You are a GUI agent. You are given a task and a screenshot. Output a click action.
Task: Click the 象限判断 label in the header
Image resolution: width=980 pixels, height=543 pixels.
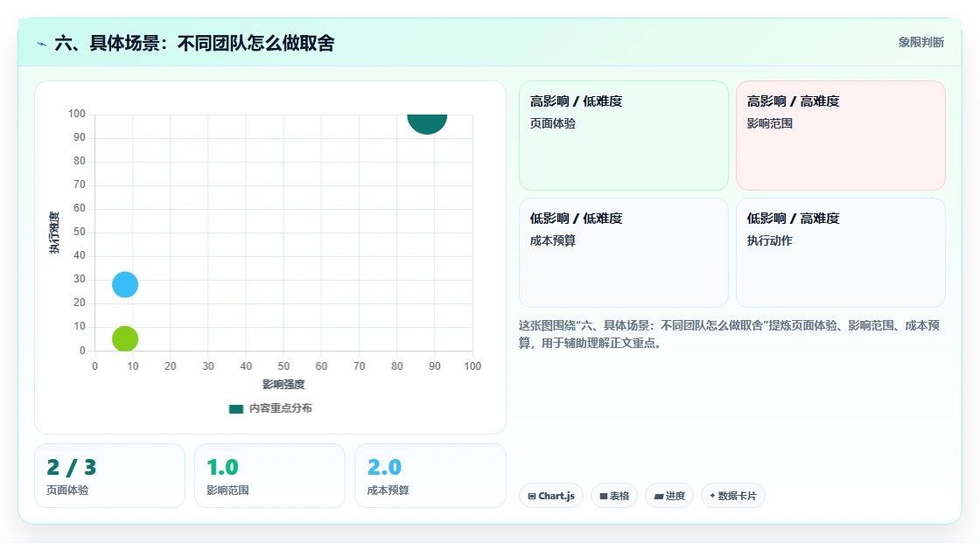(x=920, y=43)
